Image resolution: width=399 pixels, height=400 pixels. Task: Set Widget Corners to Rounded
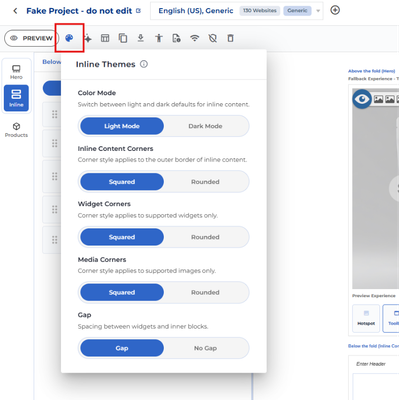click(205, 237)
